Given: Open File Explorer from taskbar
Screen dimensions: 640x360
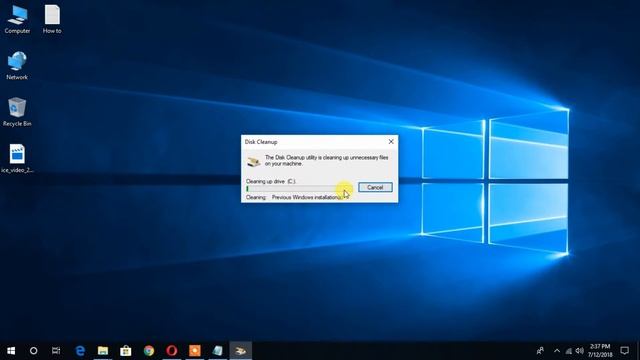Looking at the screenshot, I should (103, 351).
